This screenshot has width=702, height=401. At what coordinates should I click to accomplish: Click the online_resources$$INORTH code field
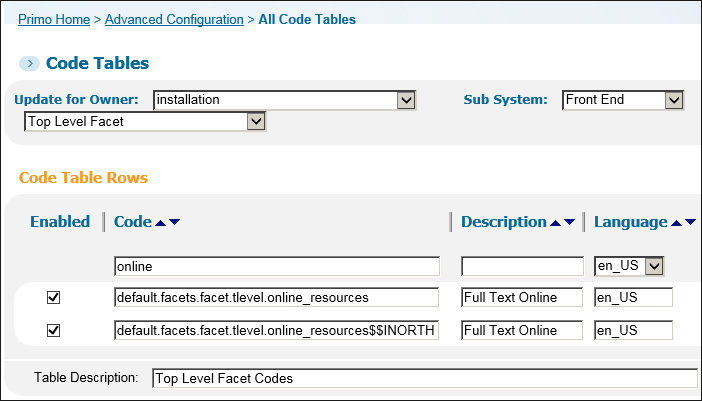coord(277,331)
